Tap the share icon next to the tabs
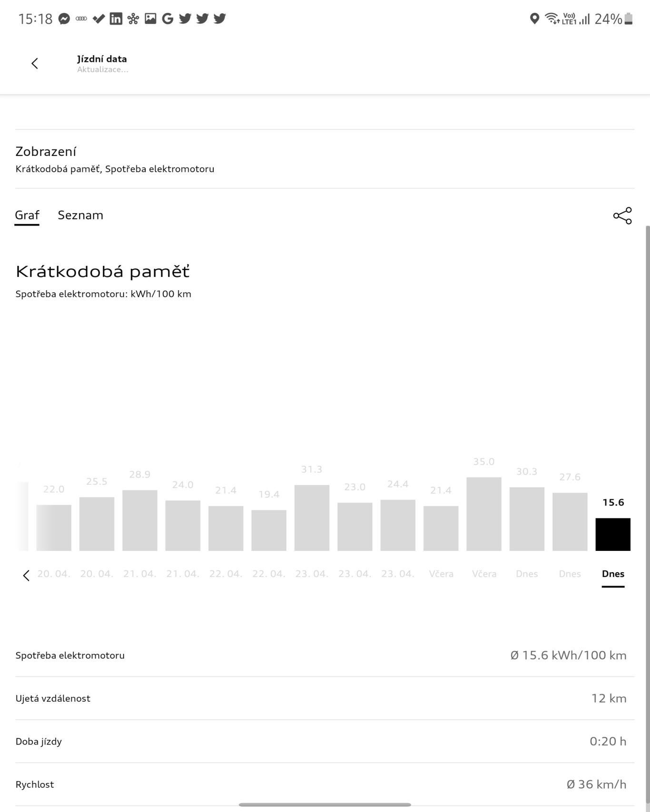This screenshot has width=650, height=812. click(x=622, y=215)
